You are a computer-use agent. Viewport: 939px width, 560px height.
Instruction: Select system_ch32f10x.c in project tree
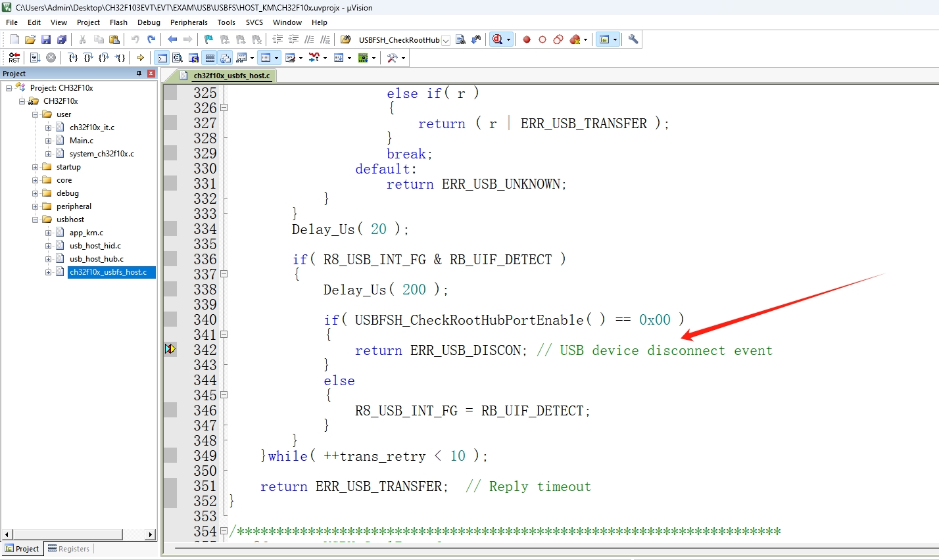[101, 154]
